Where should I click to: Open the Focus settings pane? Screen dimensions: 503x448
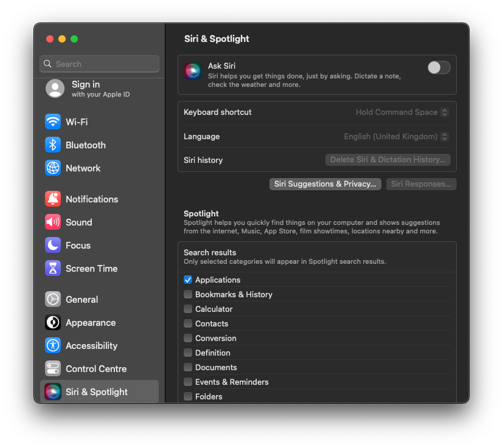pos(100,246)
